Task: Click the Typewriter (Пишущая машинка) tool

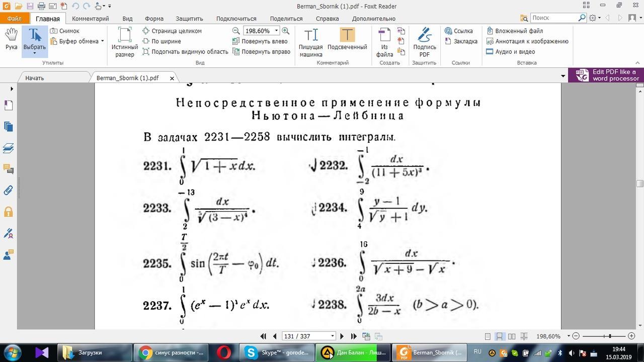Action: tap(311, 42)
